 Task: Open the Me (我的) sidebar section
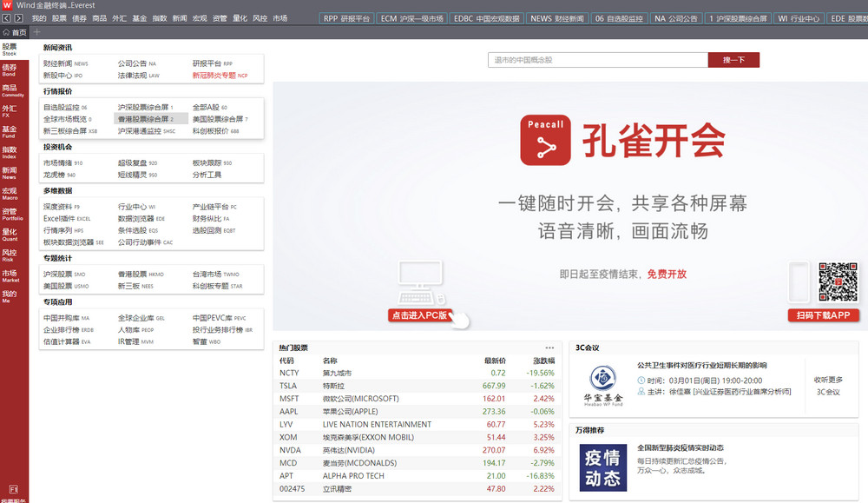click(x=10, y=296)
